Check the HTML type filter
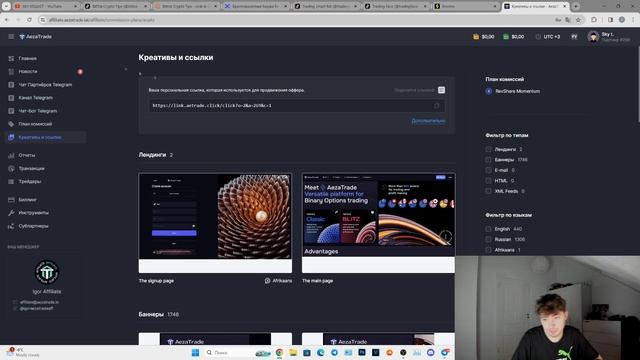Image resolution: width=640 pixels, height=360 pixels. click(x=488, y=180)
